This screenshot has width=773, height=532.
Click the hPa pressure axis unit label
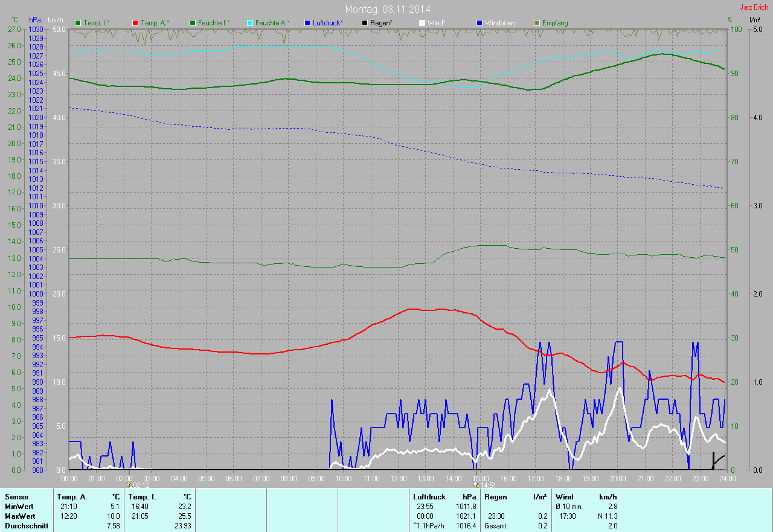[35, 20]
